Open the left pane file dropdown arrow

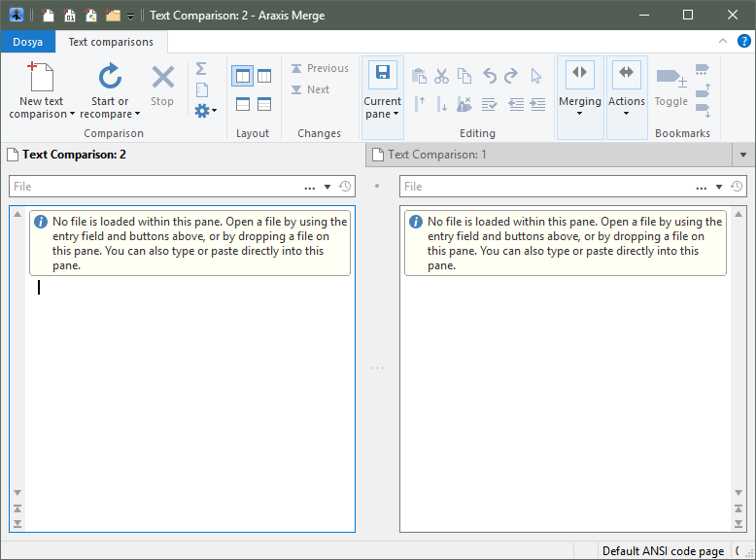click(x=327, y=187)
